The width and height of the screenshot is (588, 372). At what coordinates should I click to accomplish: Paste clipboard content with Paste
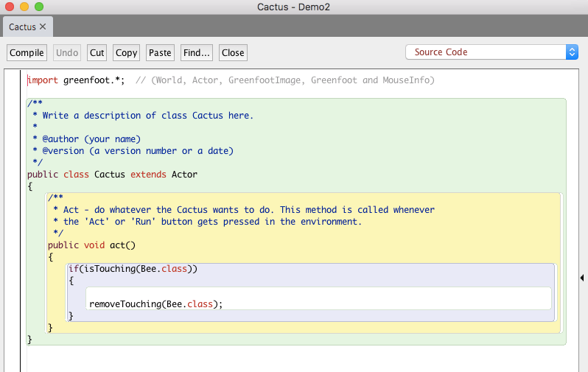160,53
